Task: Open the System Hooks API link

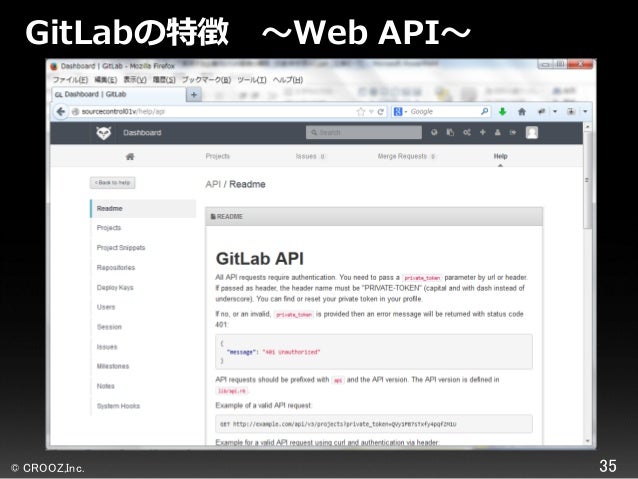Action: point(118,406)
